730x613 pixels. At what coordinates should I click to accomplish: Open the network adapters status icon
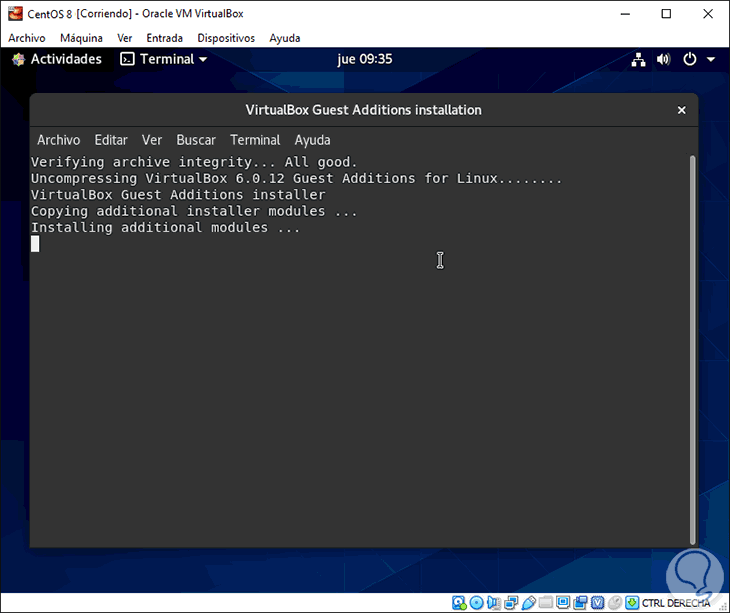tap(511, 603)
